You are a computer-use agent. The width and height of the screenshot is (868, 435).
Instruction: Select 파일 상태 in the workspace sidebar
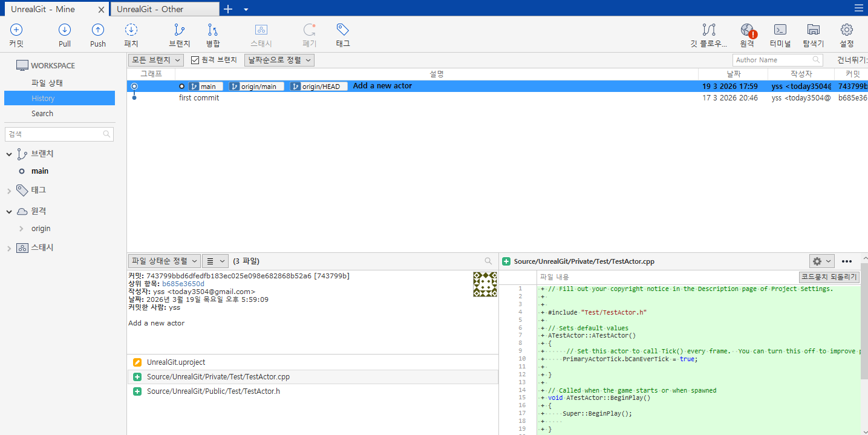47,83
